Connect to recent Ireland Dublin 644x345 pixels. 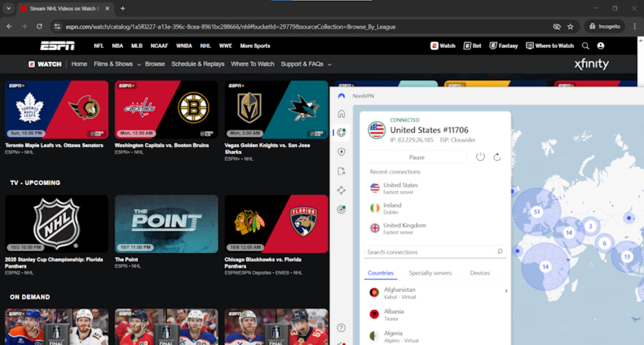(435, 208)
